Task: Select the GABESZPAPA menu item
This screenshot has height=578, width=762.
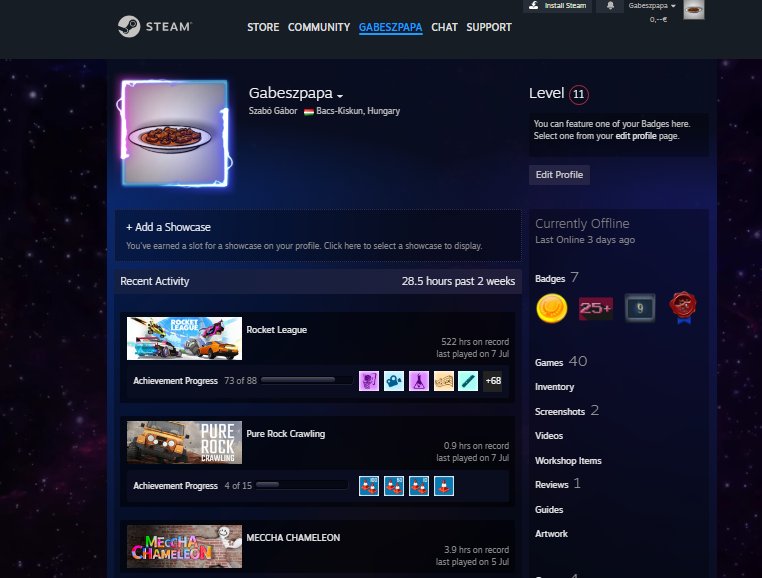Action: [x=390, y=27]
